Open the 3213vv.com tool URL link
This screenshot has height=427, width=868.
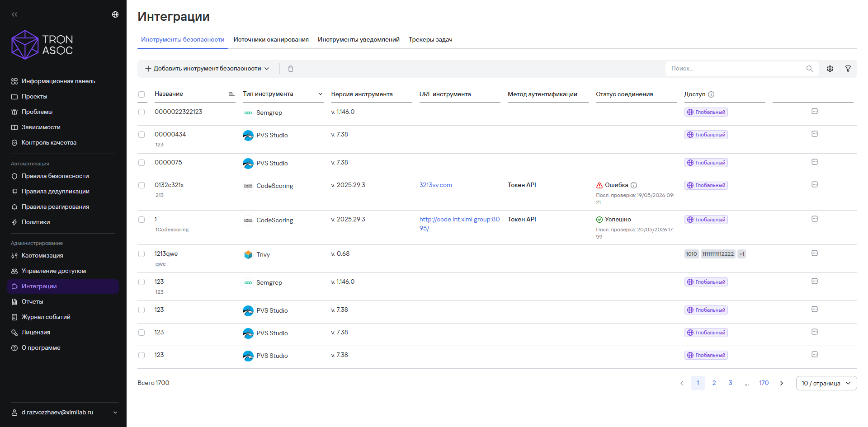(x=436, y=185)
